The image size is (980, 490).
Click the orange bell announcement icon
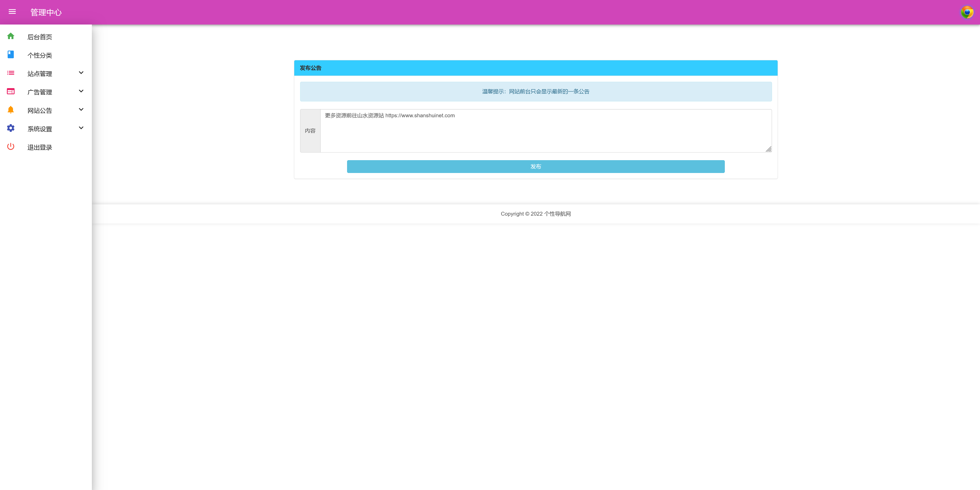pyautogui.click(x=11, y=110)
